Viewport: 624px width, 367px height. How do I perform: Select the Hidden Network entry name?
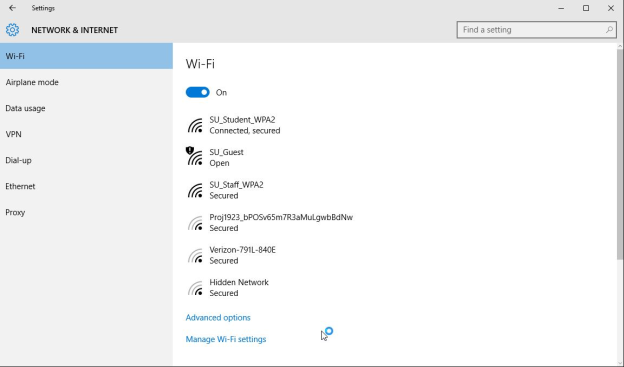239,282
